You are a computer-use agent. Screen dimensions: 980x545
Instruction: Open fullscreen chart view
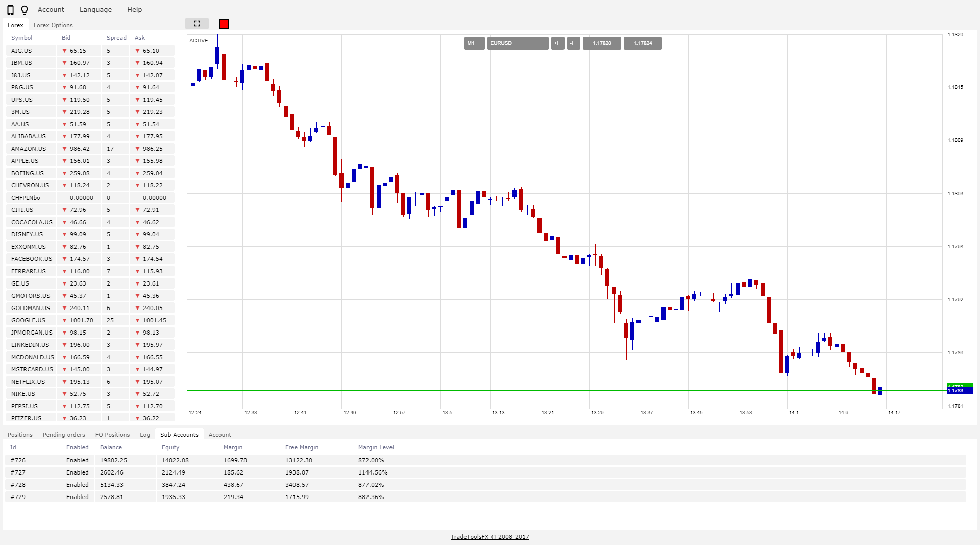click(197, 23)
